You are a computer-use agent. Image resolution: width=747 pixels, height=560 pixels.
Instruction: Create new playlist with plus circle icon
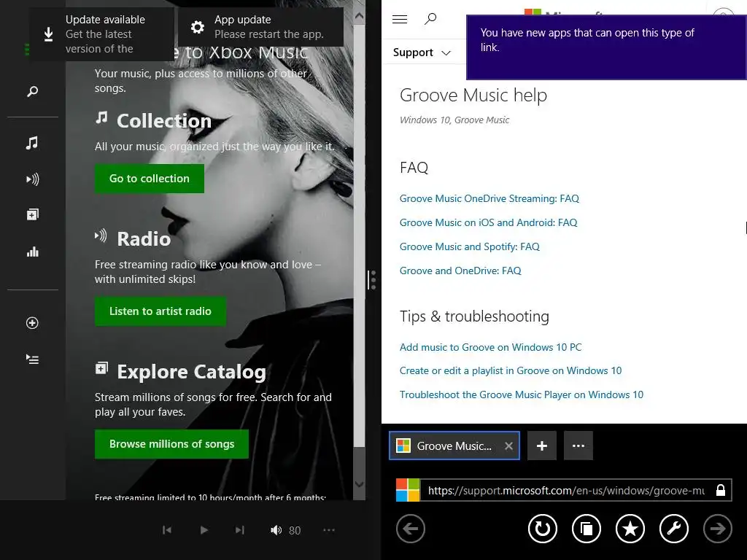point(32,323)
